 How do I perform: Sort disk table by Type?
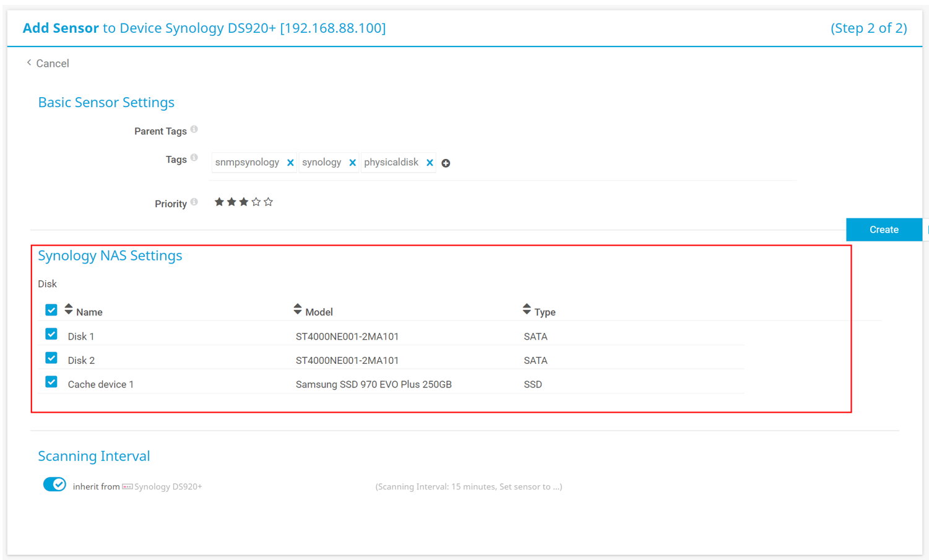click(527, 309)
